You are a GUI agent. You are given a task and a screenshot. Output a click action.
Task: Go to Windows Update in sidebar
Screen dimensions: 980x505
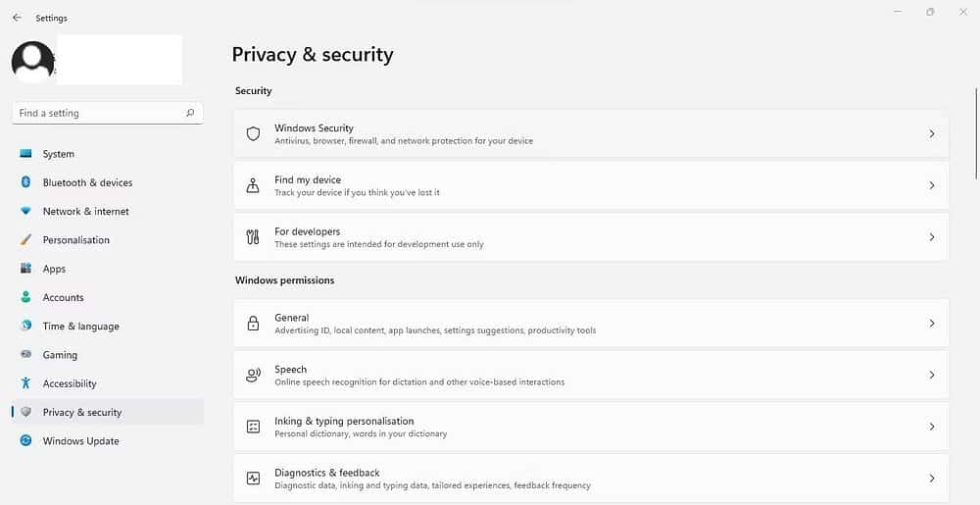80,441
